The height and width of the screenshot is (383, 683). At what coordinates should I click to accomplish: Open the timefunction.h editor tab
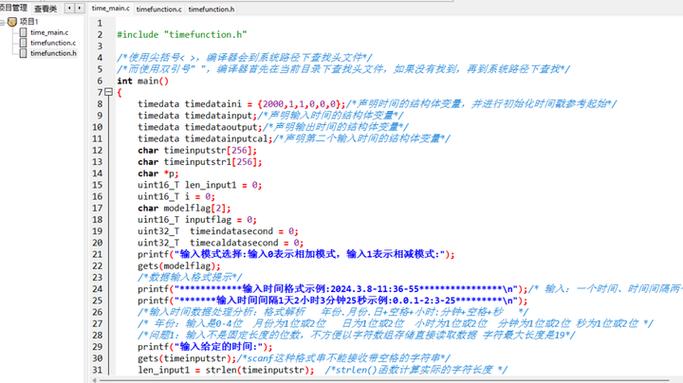211,9
